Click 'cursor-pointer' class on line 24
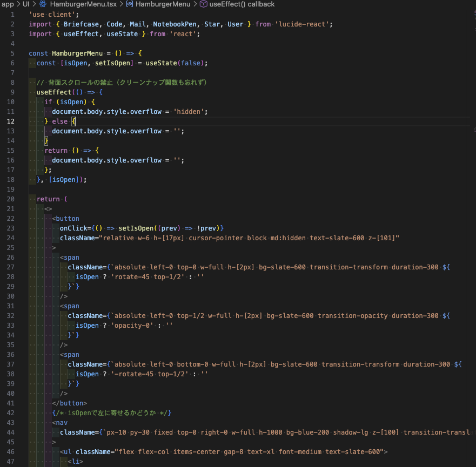476x467 pixels. point(216,238)
